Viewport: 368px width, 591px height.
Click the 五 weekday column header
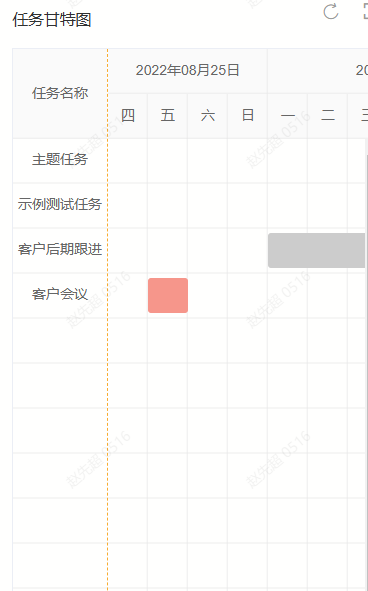[x=168, y=115]
